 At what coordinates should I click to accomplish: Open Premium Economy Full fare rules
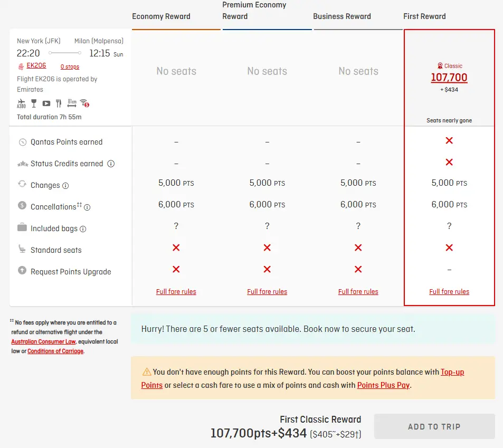tap(267, 291)
